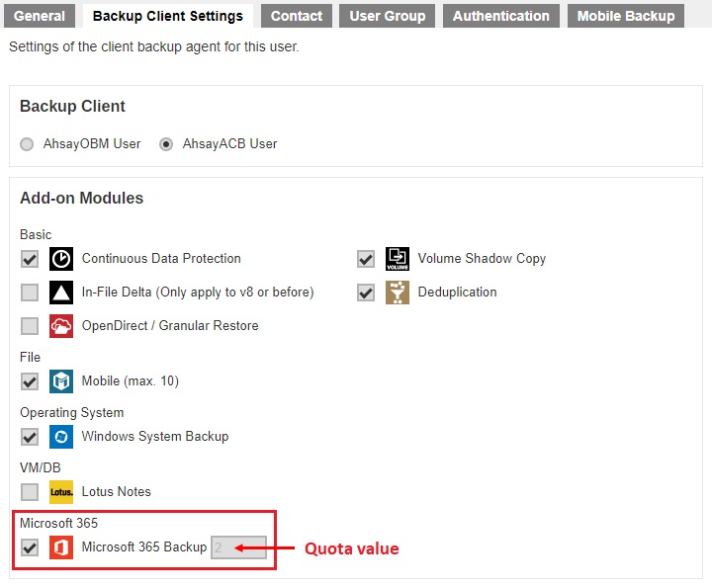
Task: Uncheck the Microsoft 365 Backup checkbox
Action: point(30,547)
